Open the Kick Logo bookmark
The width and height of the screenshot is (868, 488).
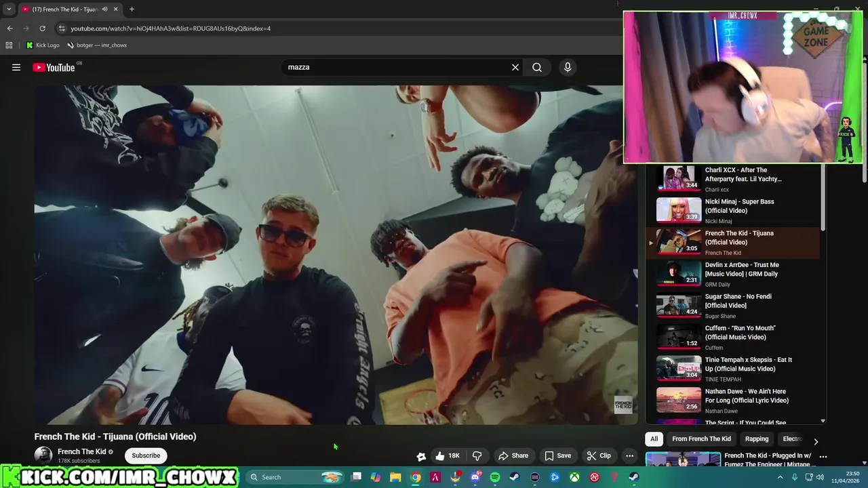(x=43, y=45)
